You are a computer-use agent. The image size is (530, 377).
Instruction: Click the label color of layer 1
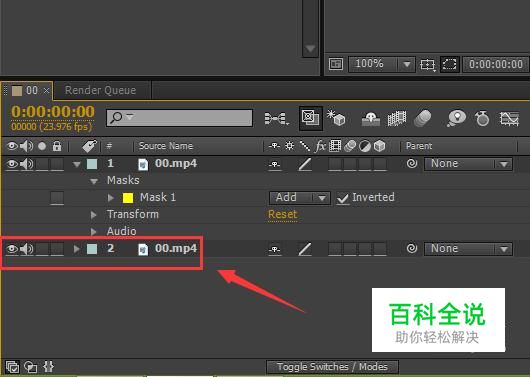coord(92,164)
